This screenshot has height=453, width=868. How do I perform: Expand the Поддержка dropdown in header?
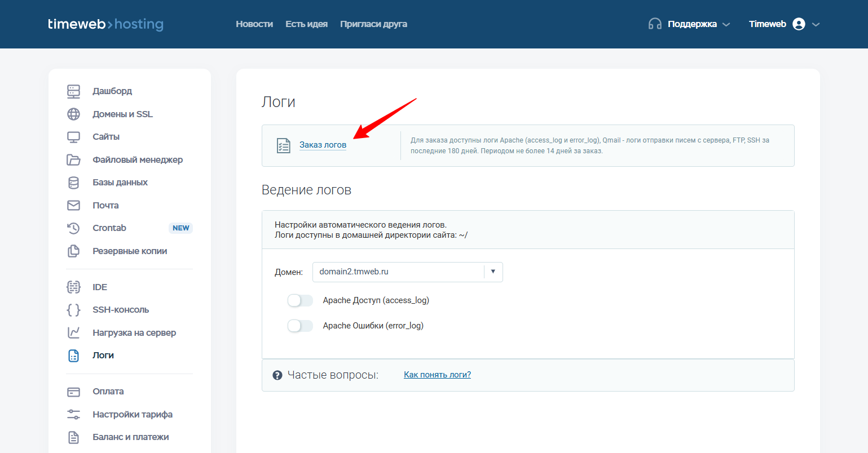[x=689, y=24]
